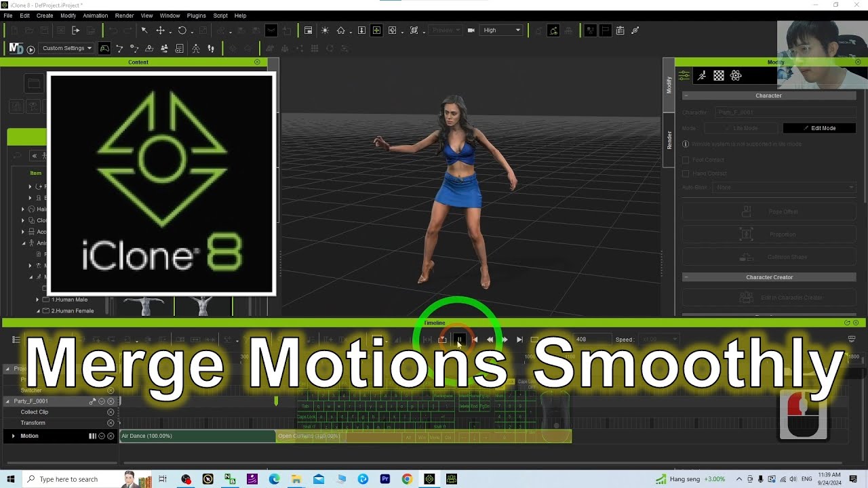Expand the Motion track

[13, 436]
